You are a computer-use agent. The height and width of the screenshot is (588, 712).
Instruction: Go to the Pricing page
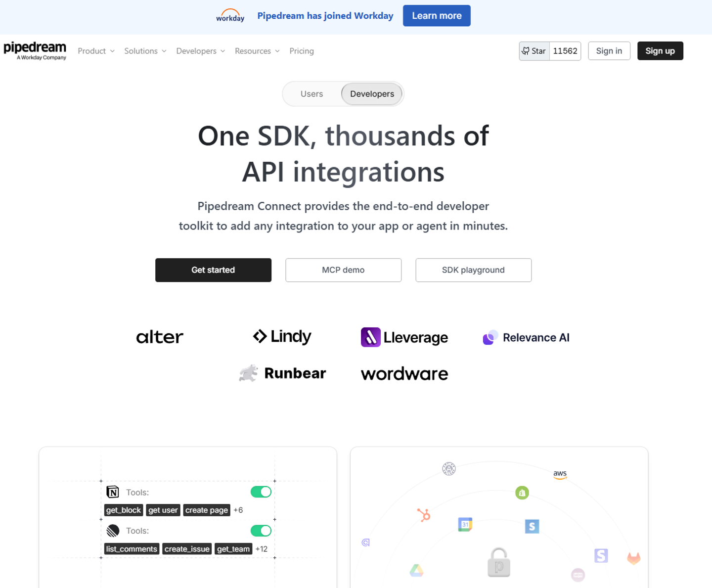point(302,51)
